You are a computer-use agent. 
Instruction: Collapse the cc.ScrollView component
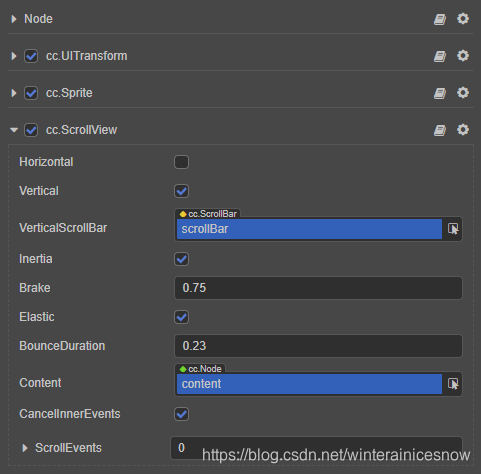(x=14, y=130)
